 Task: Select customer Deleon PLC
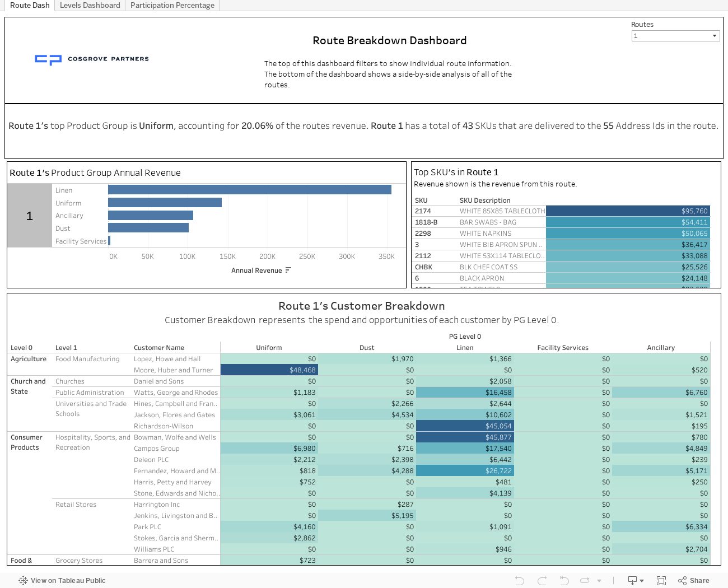pos(151,460)
